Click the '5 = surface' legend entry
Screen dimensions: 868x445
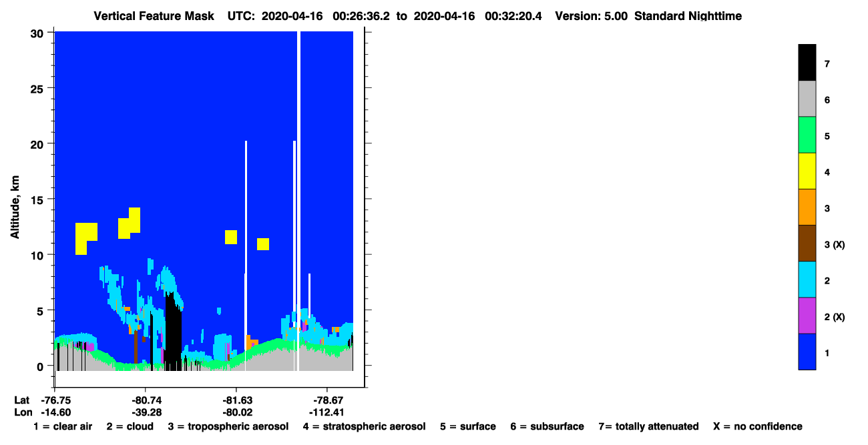[x=468, y=426]
